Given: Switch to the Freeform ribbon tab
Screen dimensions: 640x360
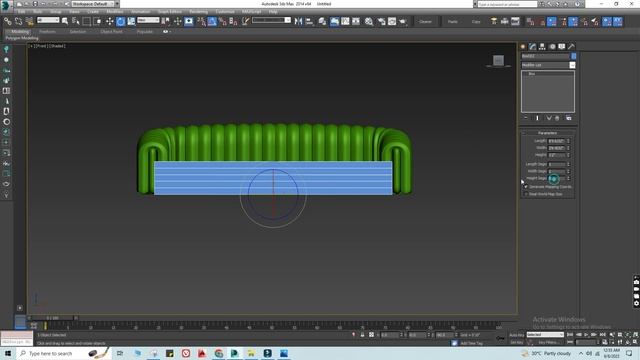Looking at the screenshot, I should (47, 31).
